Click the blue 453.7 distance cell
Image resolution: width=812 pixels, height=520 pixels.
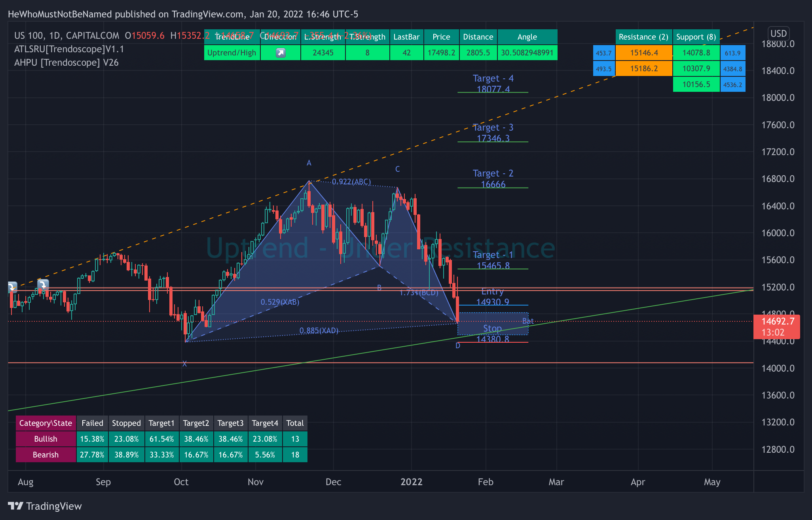coord(604,53)
